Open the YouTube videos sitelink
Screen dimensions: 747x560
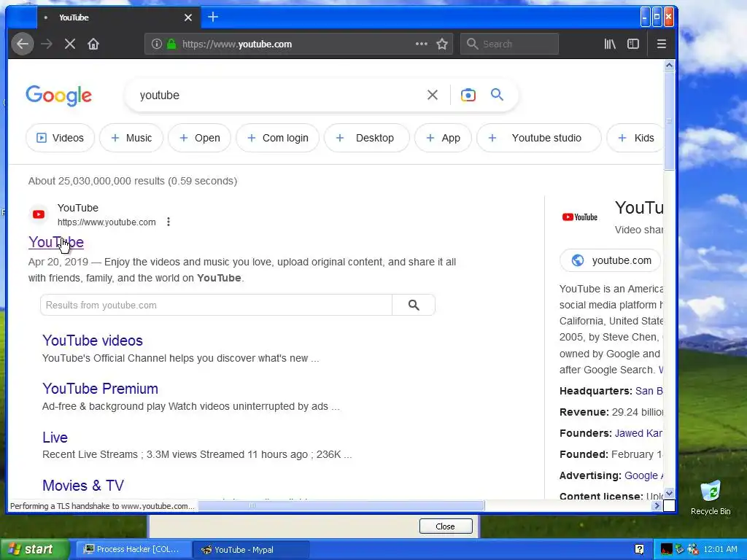[93, 341]
